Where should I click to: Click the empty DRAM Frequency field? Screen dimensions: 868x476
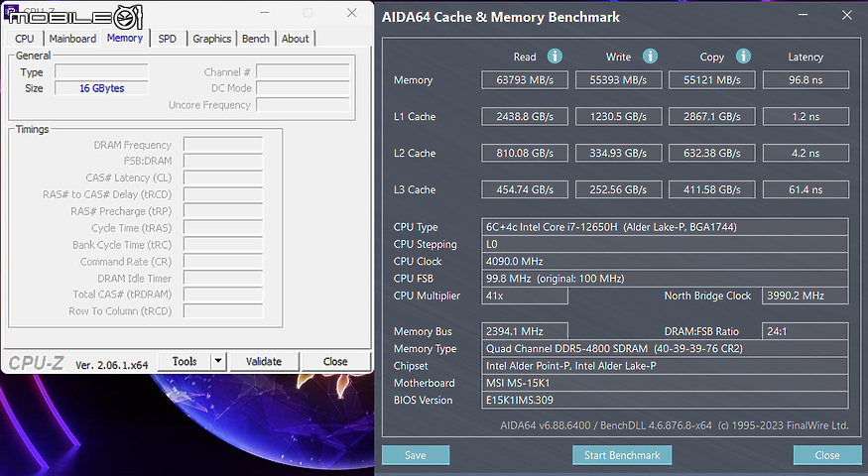click(223, 145)
